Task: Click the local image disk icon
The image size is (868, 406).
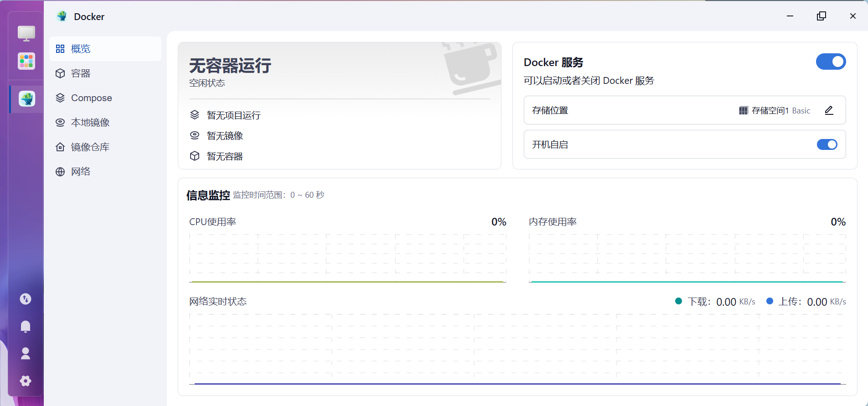Action: click(60, 123)
